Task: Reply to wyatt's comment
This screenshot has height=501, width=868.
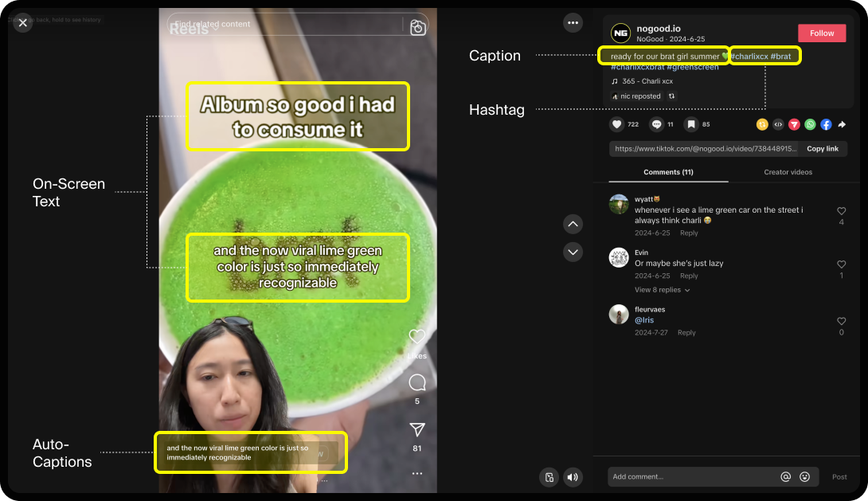Action: pos(689,233)
